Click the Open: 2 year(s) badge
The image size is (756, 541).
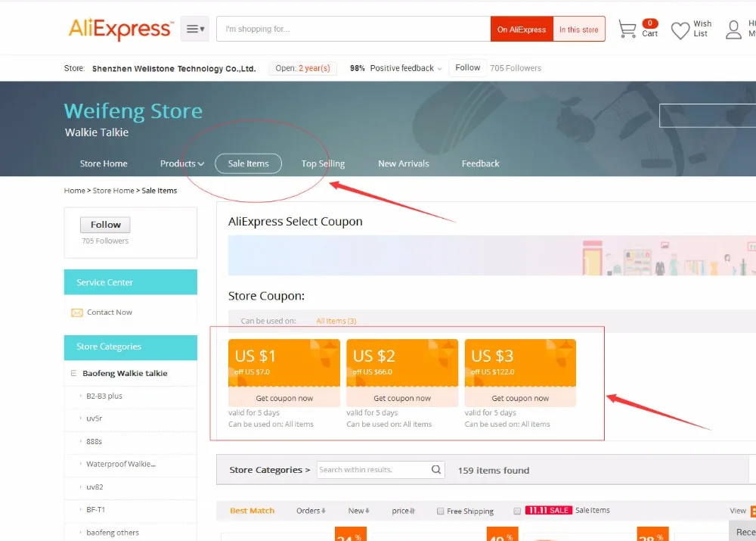coord(303,68)
